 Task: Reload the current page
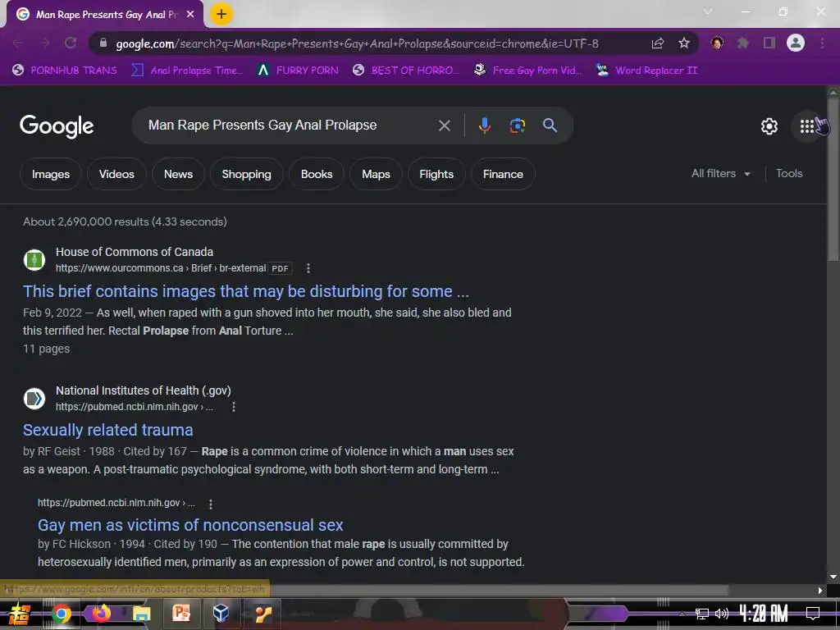71,43
